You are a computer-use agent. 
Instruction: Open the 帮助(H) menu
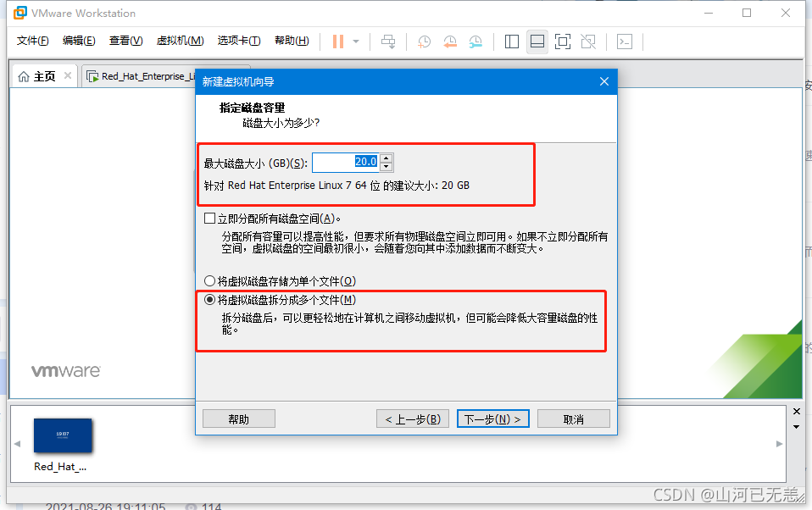pos(292,41)
